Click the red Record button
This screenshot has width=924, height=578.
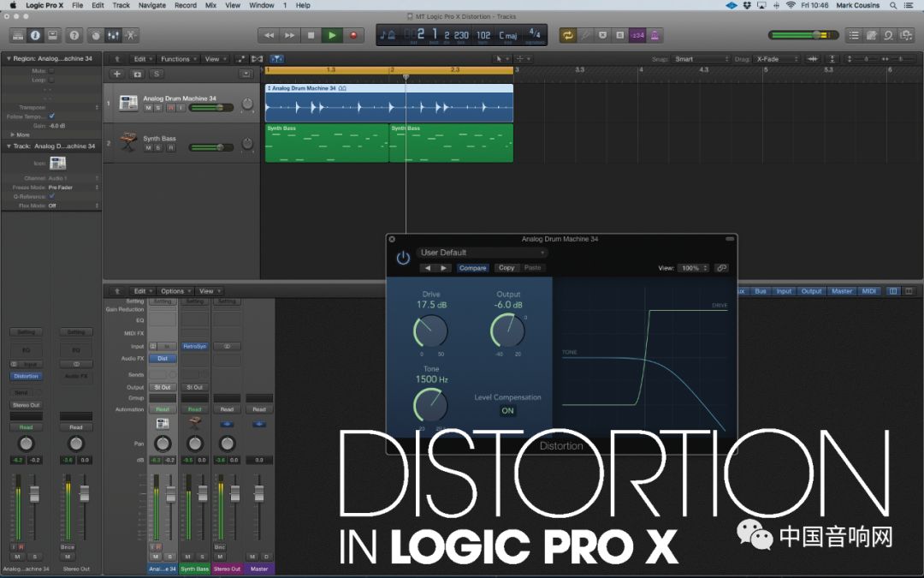point(353,35)
